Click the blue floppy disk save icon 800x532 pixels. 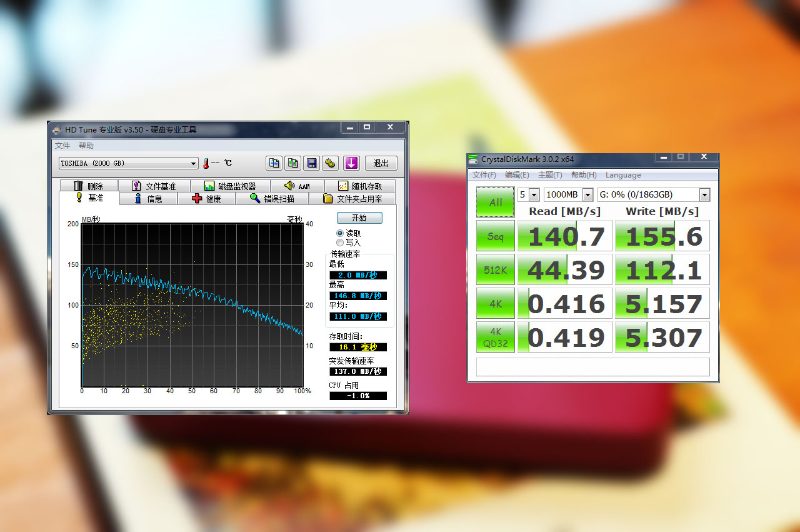[x=311, y=163]
